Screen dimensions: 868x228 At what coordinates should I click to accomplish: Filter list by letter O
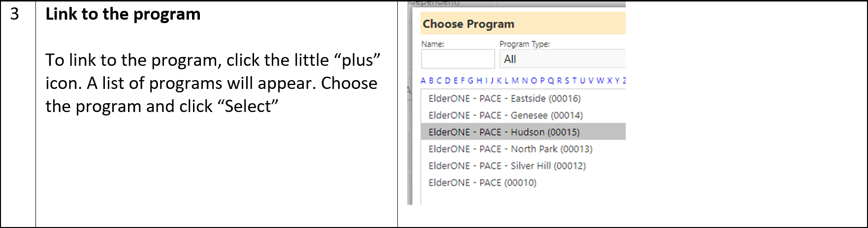click(x=534, y=81)
